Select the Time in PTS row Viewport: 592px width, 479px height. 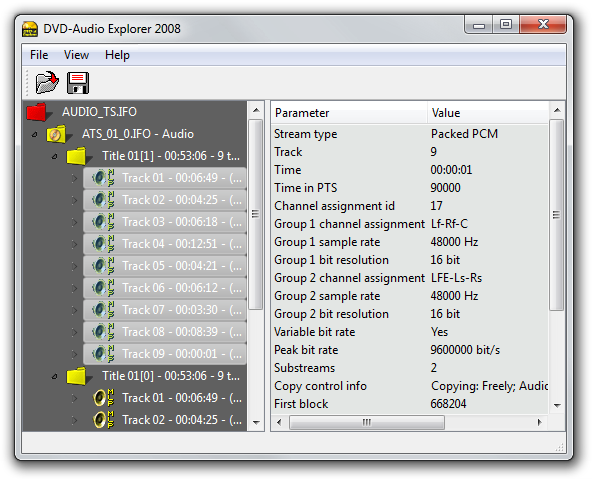tap(410, 188)
